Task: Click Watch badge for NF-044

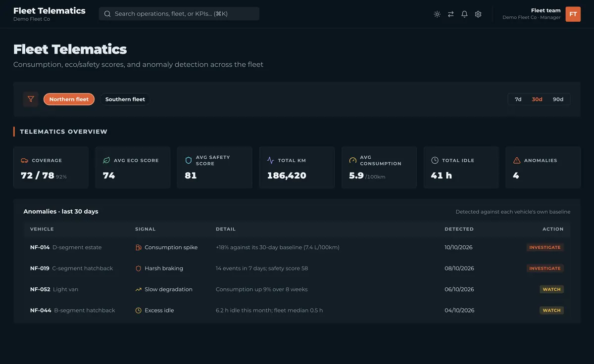Action: (x=551, y=311)
